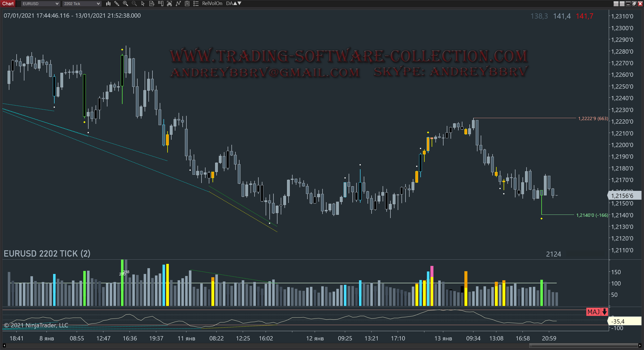Image resolution: width=644 pixels, height=350 pixels.
Task: Toggle the RelVolOn button
Action: pos(212,4)
